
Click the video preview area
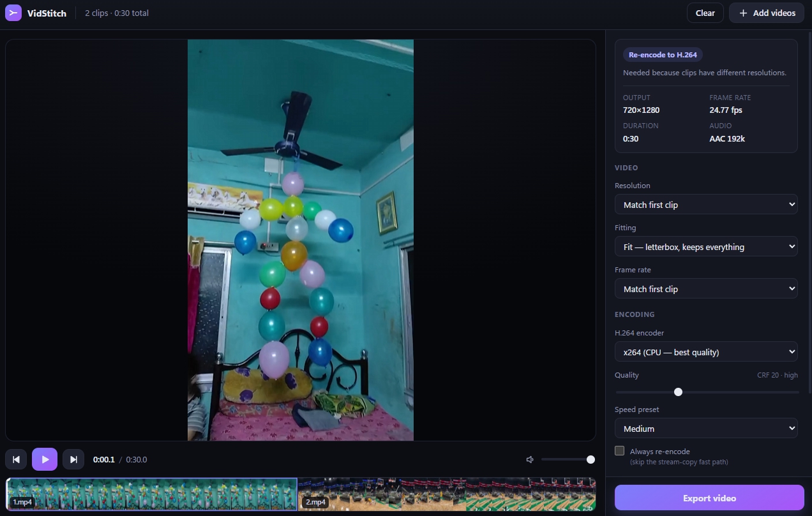point(301,240)
